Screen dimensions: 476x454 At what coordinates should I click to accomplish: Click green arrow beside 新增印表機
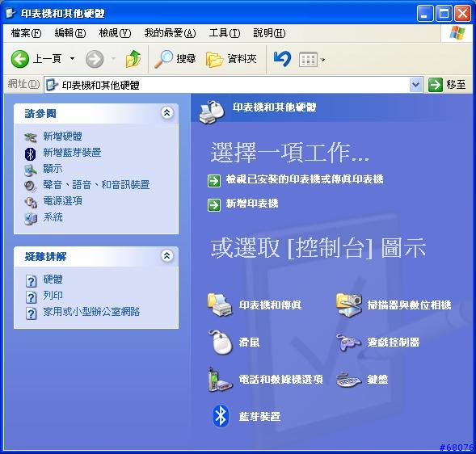(214, 205)
